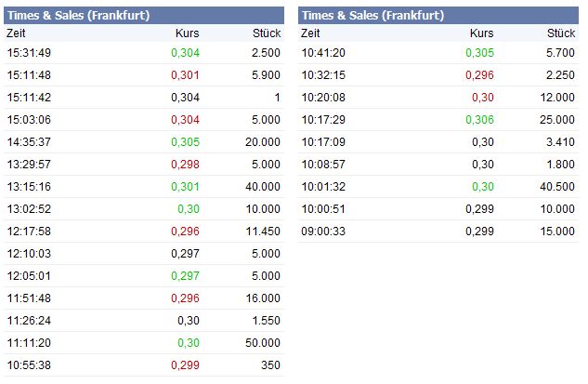Image resolution: width=588 pixels, height=384 pixels.
Task: Click the right Times & Sales (Frankfurt) title bar
Action: click(x=438, y=16)
